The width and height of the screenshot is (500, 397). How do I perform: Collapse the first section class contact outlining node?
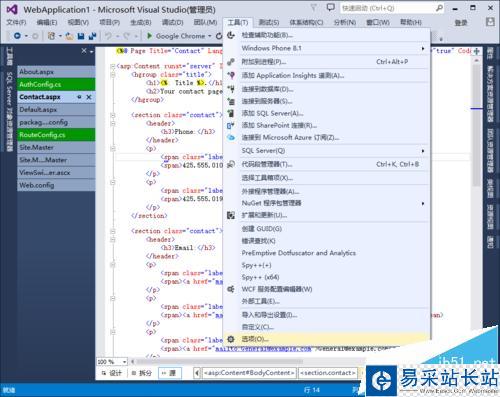113,115
